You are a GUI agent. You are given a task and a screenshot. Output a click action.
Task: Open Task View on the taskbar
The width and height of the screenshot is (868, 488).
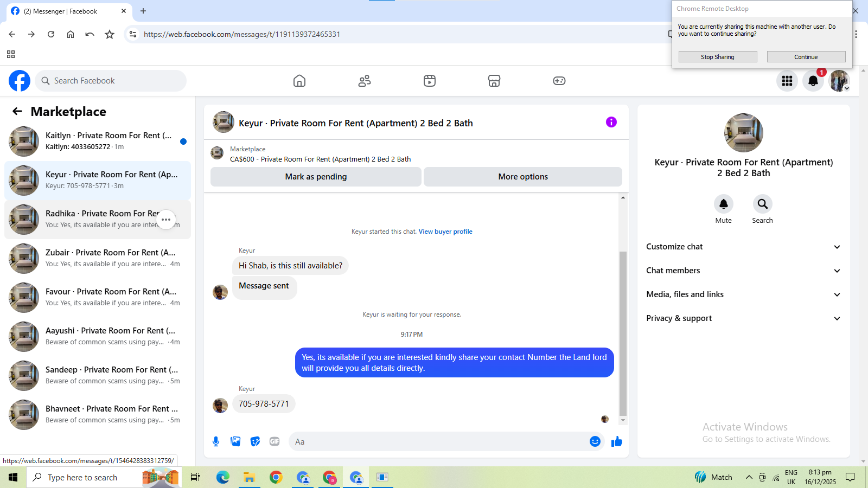coord(195,477)
